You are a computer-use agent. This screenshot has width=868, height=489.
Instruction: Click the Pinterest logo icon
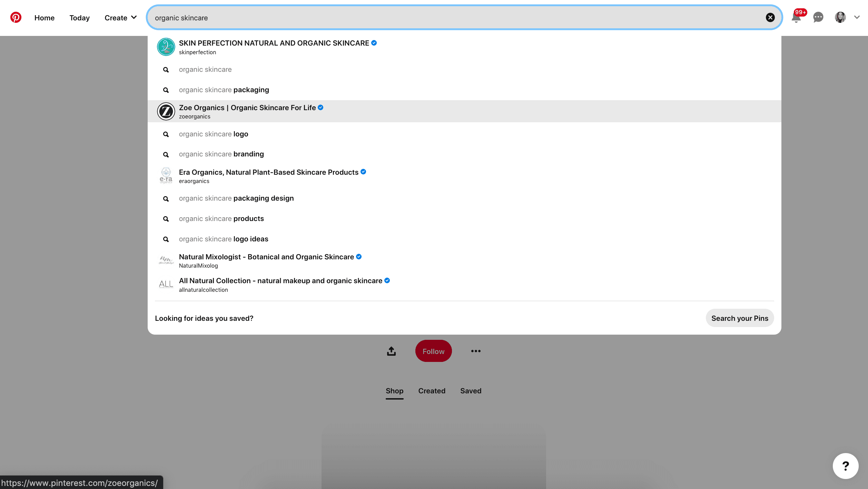16,18
